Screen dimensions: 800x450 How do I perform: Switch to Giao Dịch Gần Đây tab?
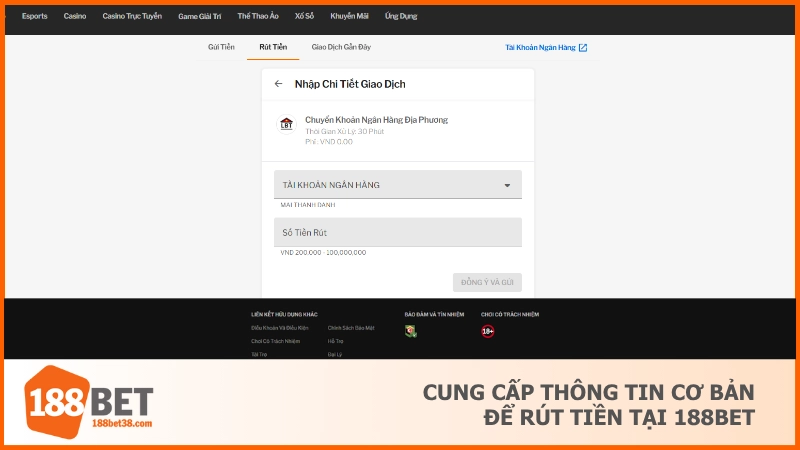click(341, 47)
